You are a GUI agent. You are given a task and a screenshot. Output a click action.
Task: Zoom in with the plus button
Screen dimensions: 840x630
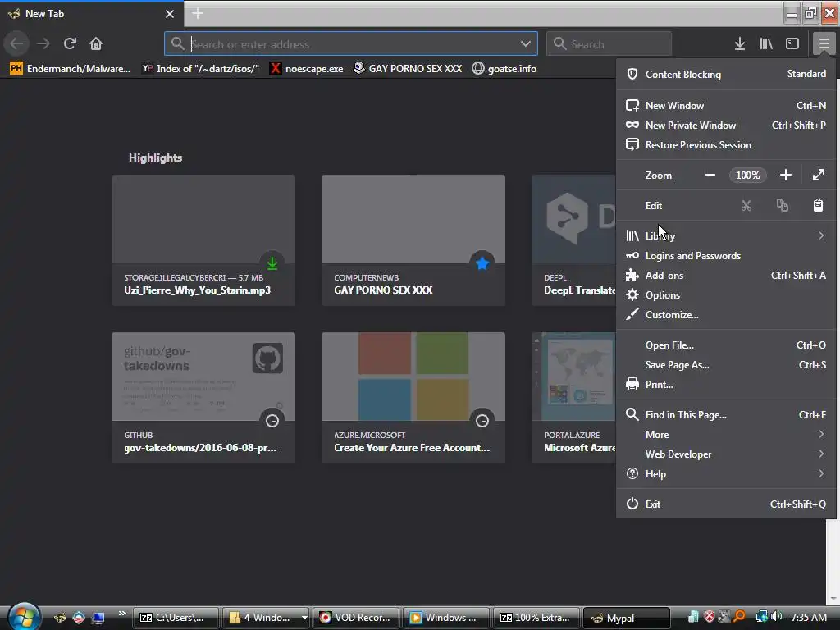[786, 176]
